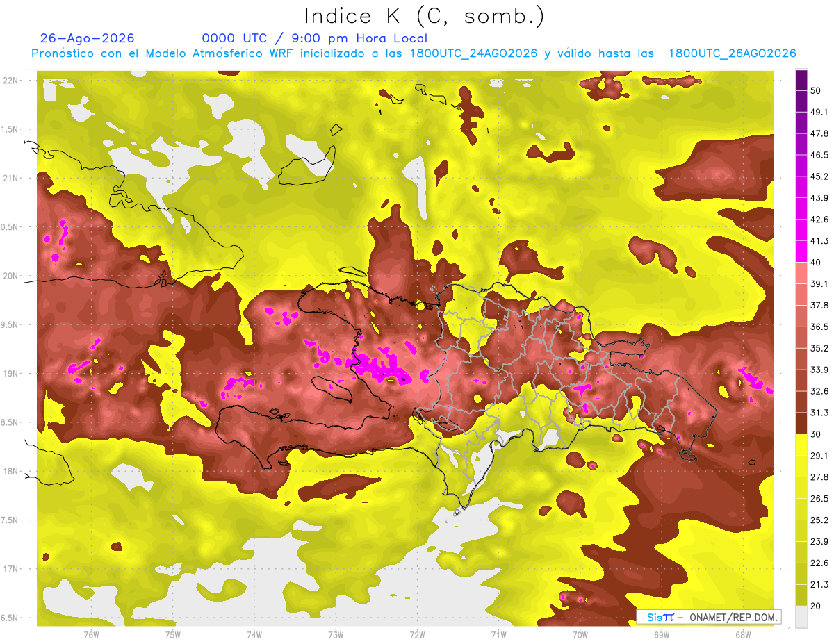The height and width of the screenshot is (644, 834).
Task: Click the "46.5" colorbar label
Action: click(x=819, y=155)
